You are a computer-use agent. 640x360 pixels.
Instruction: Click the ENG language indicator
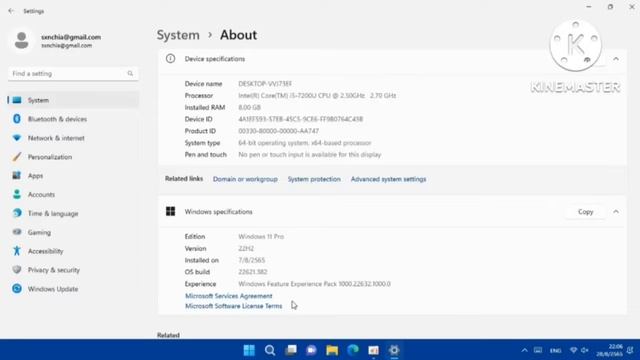(556, 351)
